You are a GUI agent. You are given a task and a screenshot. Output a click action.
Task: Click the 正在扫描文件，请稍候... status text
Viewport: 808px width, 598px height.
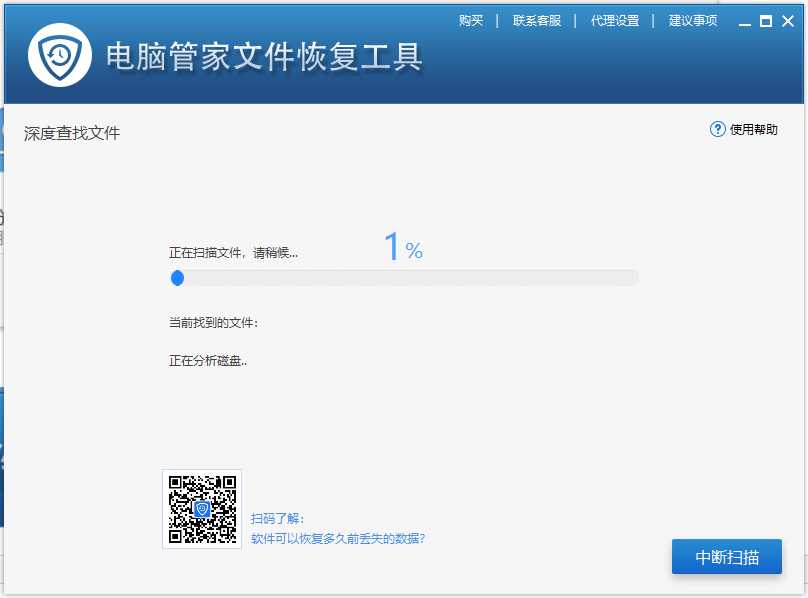pyautogui.click(x=233, y=253)
